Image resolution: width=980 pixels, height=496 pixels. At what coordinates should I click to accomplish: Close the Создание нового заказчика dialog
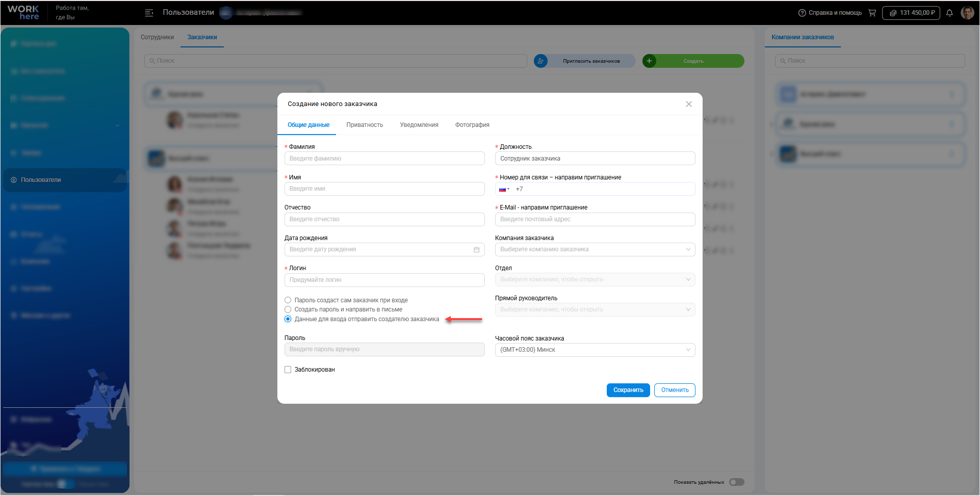(689, 104)
